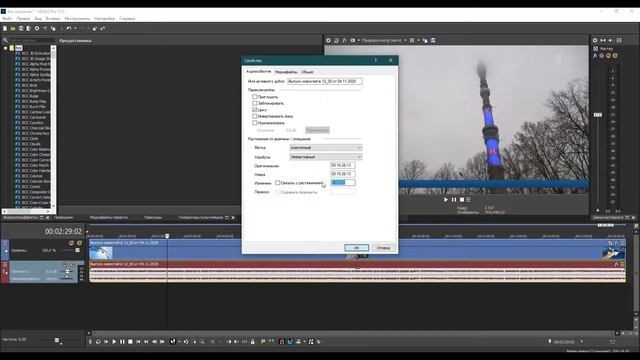The height and width of the screenshot is (360, 640).
Task: Open Master bus settings gear icon
Action: [x=595, y=40]
